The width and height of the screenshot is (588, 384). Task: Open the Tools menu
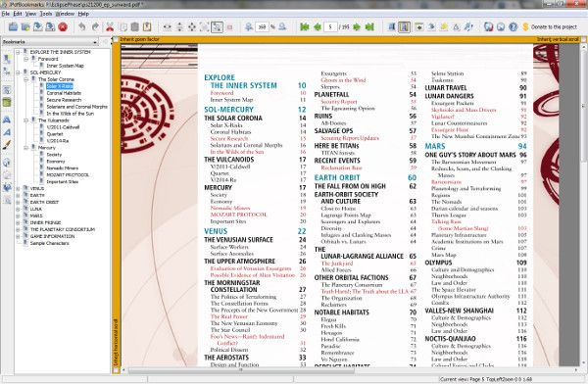pos(46,14)
